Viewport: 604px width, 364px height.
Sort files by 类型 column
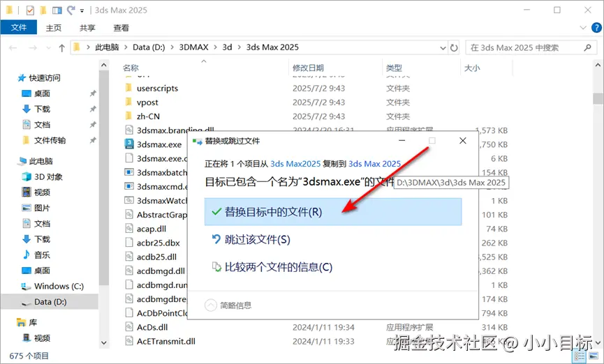click(394, 68)
